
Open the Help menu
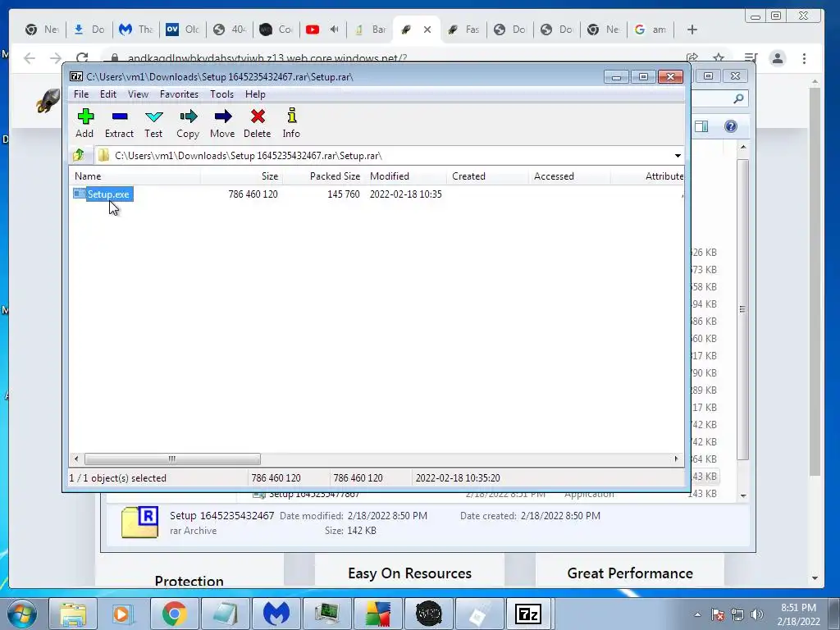[255, 94]
